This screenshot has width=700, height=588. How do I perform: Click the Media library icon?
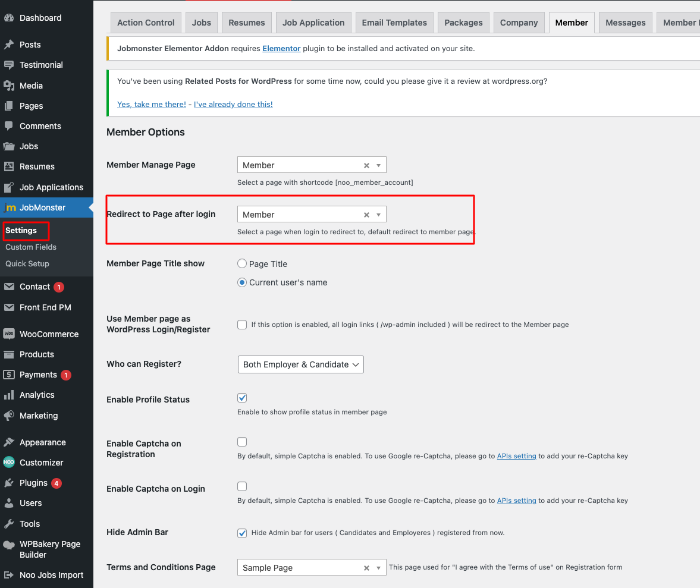(x=9, y=86)
